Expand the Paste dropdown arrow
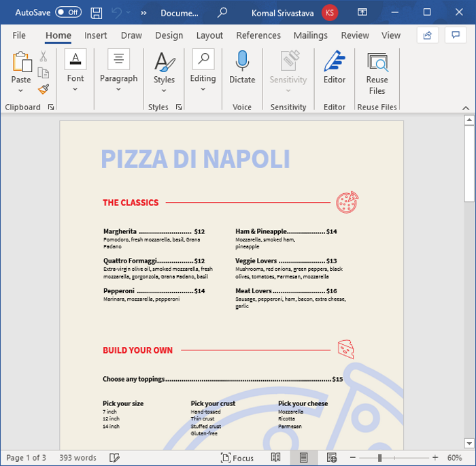 (21, 92)
